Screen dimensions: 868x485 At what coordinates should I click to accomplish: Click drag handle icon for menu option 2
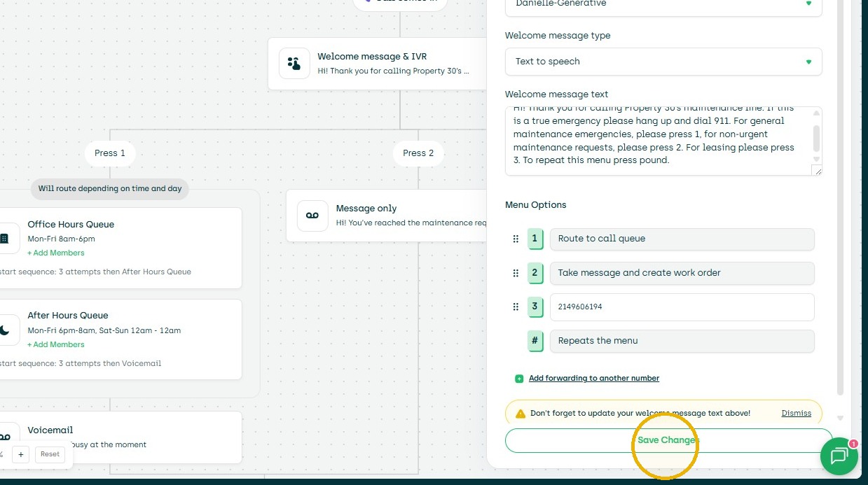tap(516, 273)
